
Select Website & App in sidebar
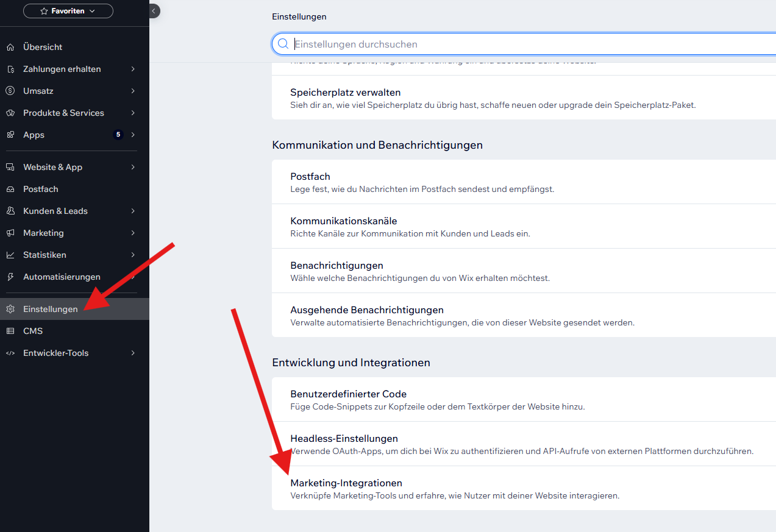(x=52, y=167)
